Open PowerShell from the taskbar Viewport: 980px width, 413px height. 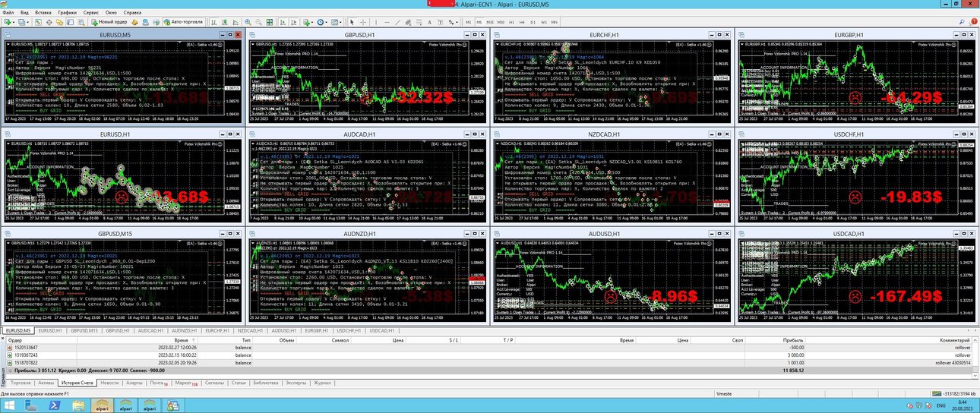click(54, 405)
